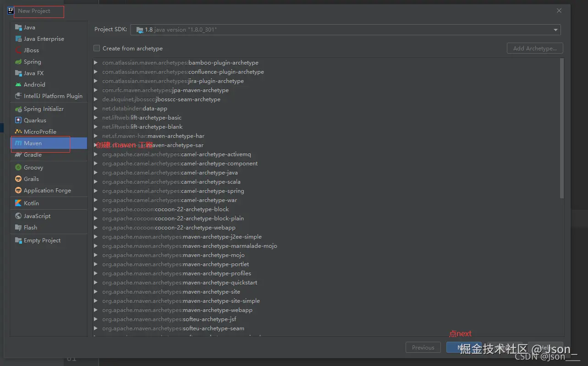The width and height of the screenshot is (588, 366).
Task: Pick the Gradle elephant icon
Action: (18, 155)
